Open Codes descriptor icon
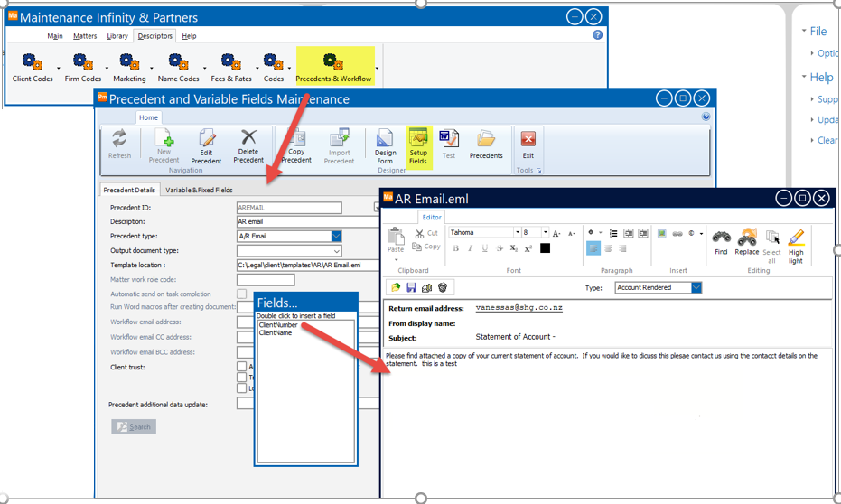 click(x=274, y=68)
